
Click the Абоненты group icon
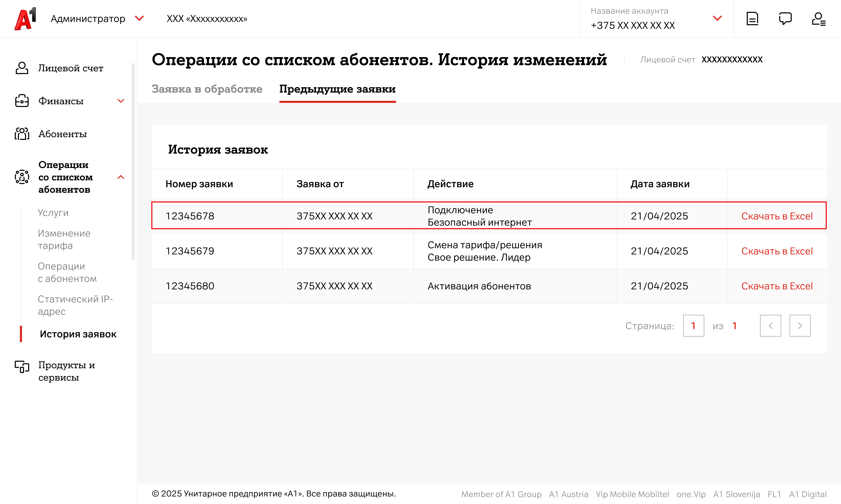coord(22,134)
